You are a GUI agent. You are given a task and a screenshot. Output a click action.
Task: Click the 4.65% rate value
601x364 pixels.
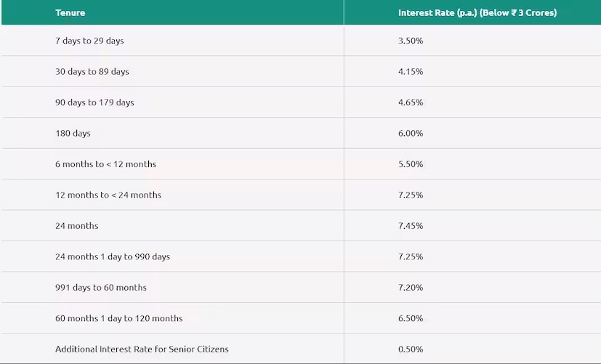pos(411,102)
